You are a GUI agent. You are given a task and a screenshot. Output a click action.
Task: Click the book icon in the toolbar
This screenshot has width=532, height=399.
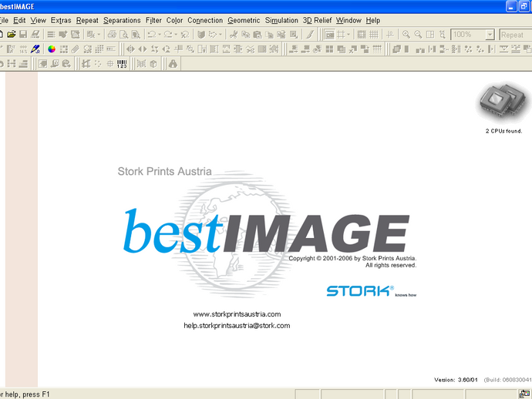(201, 34)
